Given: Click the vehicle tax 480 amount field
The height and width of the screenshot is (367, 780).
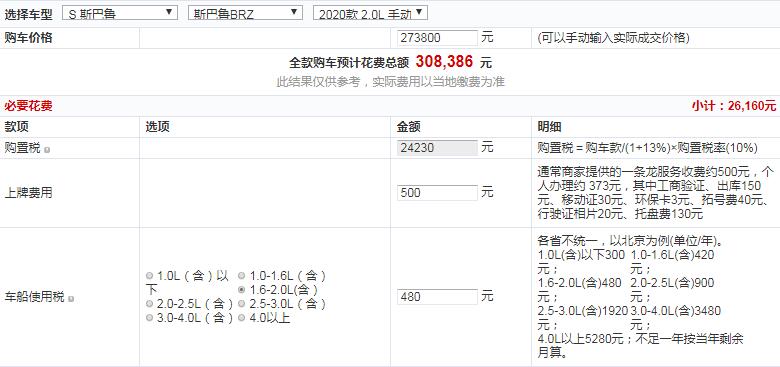Looking at the screenshot, I should pyautogui.click(x=437, y=297).
